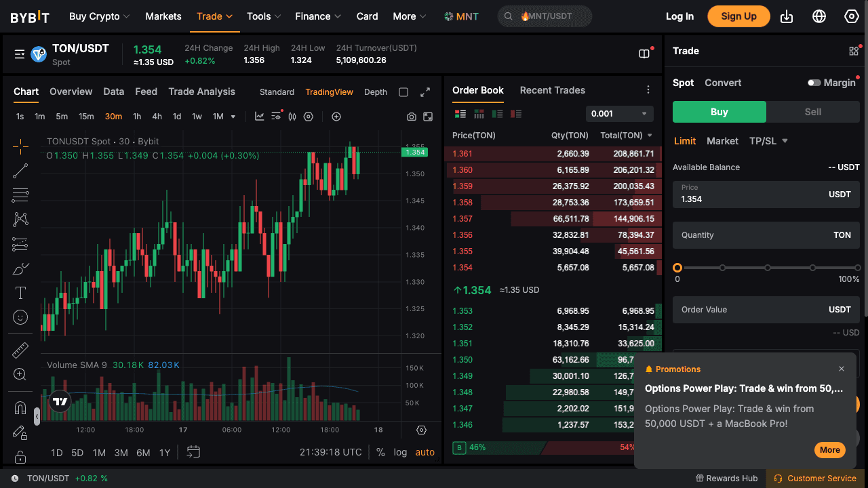Open the Trade Analysis tab
The image size is (868, 488).
click(x=202, y=92)
